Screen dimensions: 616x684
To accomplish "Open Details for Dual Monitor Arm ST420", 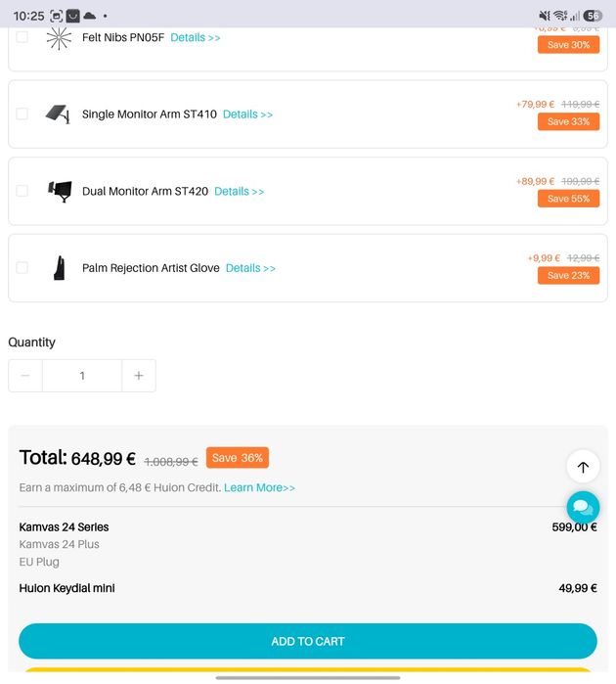I will pyautogui.click(x=239, y=191).
